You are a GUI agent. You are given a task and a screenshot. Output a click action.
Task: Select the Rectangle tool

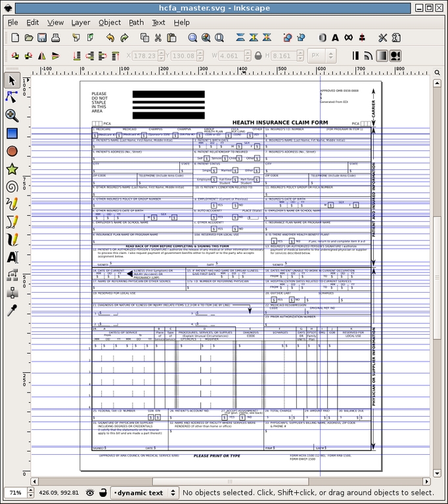(12, 133)
